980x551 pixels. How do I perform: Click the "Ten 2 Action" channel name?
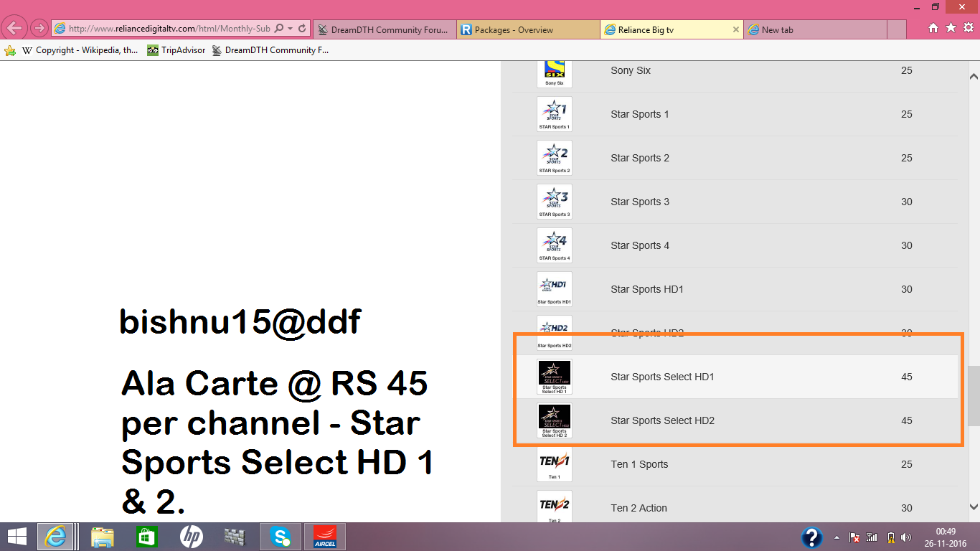click(x=639, y=508)
